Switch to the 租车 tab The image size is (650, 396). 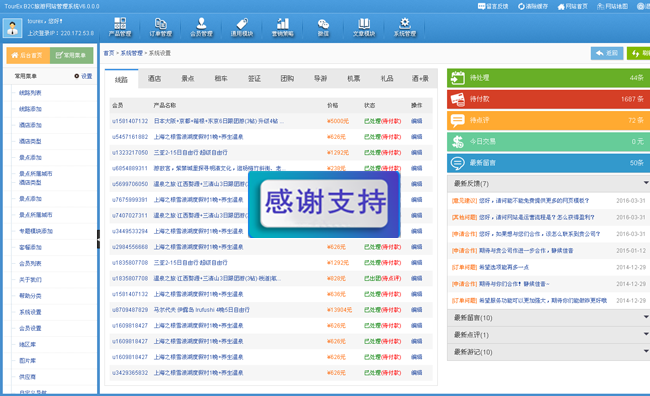click(221, 78)
